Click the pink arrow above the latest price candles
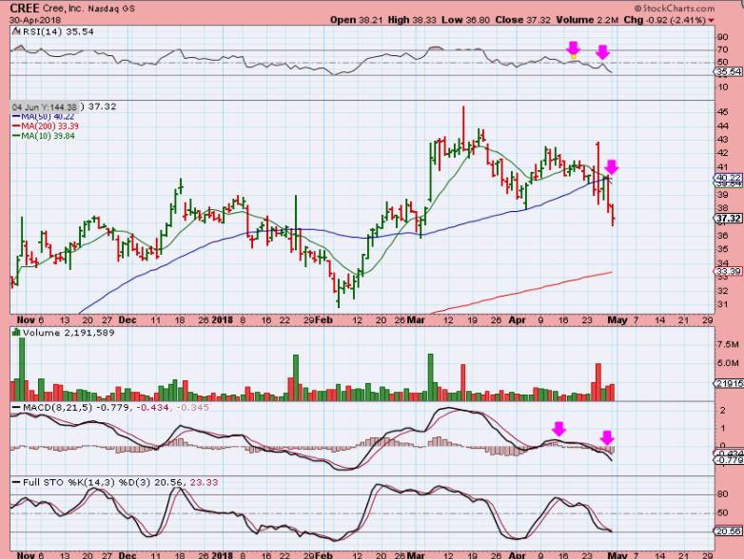744x560 pixels. pyautogui.click(x=612, y=166)
